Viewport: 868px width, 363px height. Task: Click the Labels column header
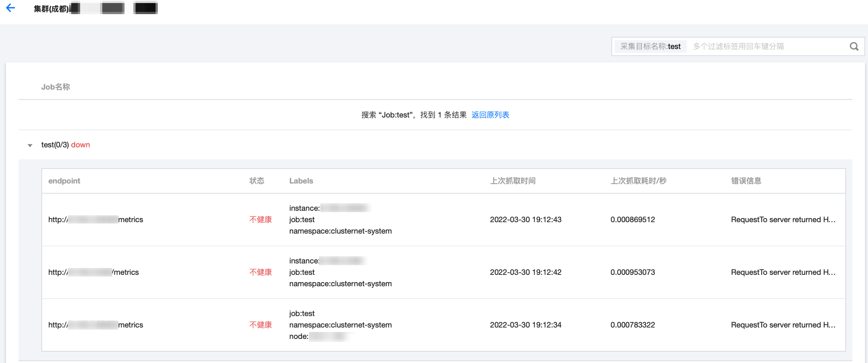(x=301, y=181)
